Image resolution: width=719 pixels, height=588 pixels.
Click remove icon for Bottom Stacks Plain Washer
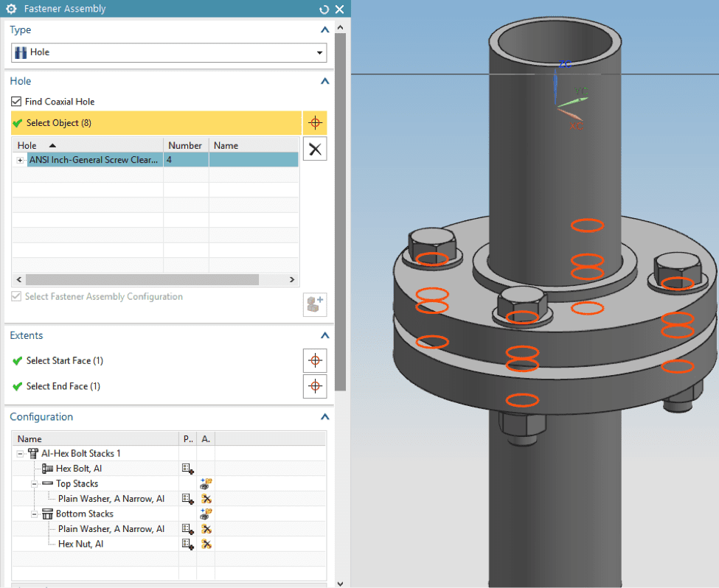tap(206, 529)
